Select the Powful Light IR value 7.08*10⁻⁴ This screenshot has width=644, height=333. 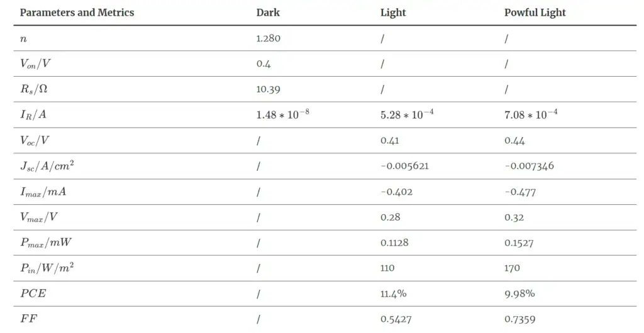[x=531, y=114]
